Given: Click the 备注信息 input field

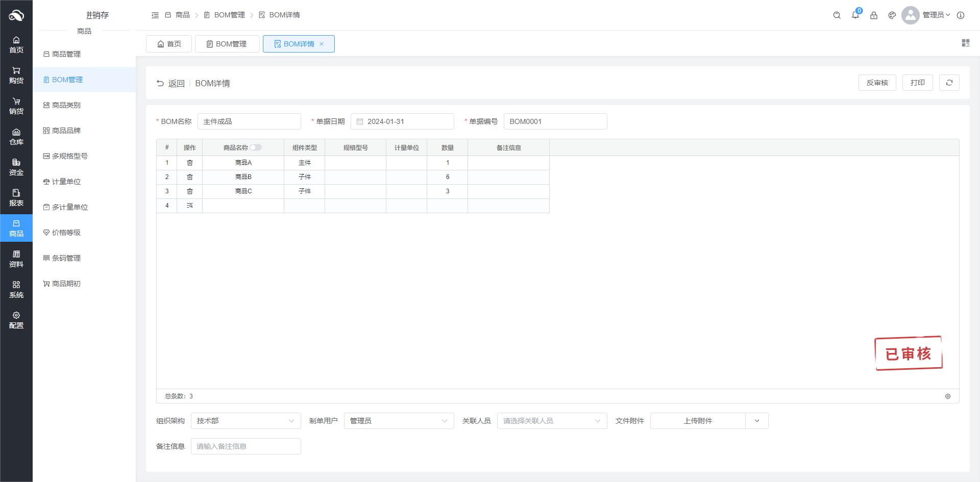Looking at the screenshot, I should pyautogui.click(x=246, y=446).
